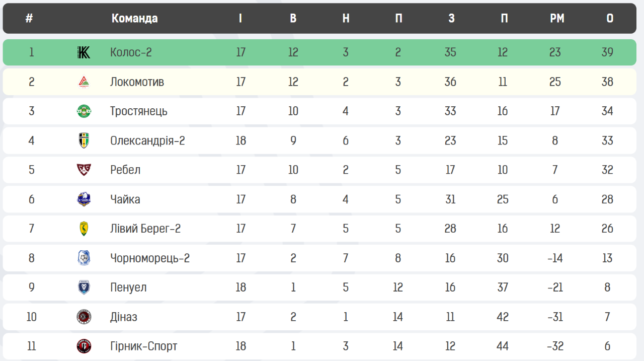Image resolution: width=644 pixels, height=361 pixels.
Task: Click the Локомотив club crest
Action: pos(84,82)
